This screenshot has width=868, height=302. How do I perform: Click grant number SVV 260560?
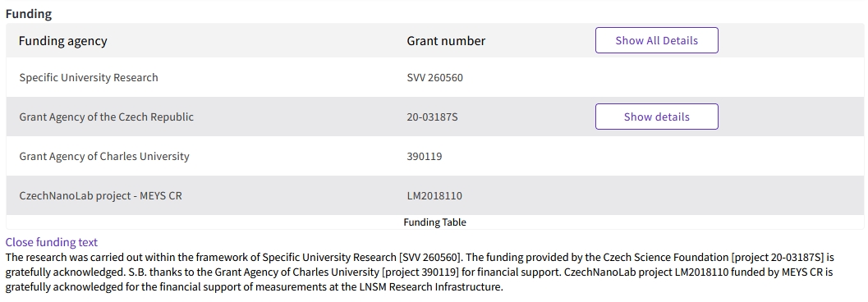pyautogui.click(x=435, y=77)
